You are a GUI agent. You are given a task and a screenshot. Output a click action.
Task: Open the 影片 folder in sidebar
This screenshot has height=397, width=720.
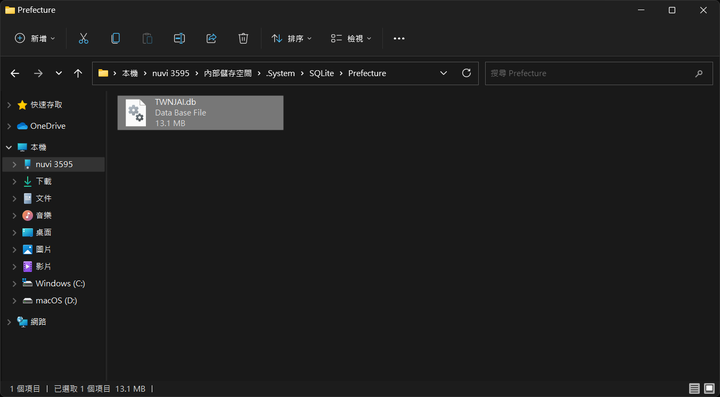44,266
